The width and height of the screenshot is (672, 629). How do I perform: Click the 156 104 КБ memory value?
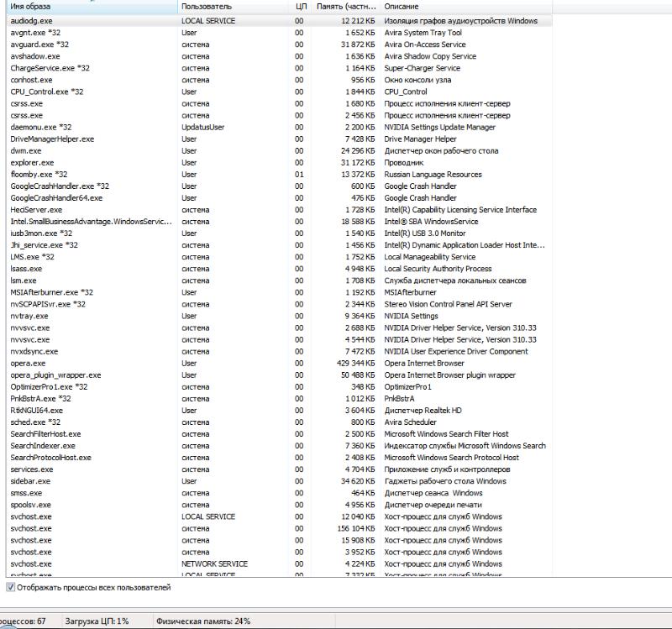pos(355,528)
